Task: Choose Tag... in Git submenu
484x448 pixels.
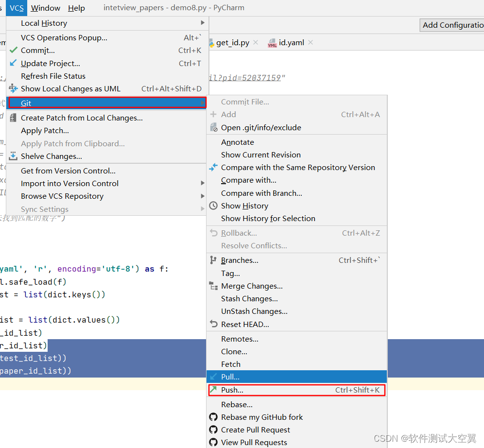Action: [x=296, y=273]
